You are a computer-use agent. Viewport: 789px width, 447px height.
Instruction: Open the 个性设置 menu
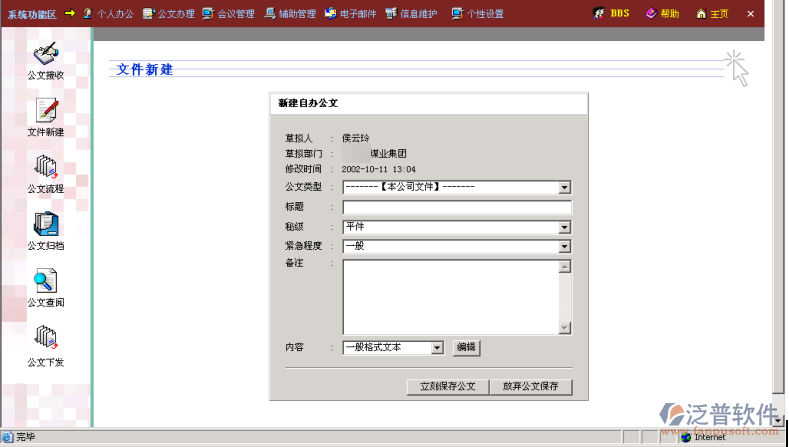click(x=478, y=14)
